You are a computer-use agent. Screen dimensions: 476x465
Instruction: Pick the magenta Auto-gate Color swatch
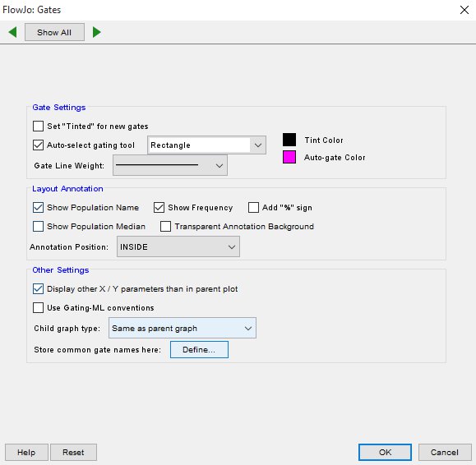click(x=289, y=157)
